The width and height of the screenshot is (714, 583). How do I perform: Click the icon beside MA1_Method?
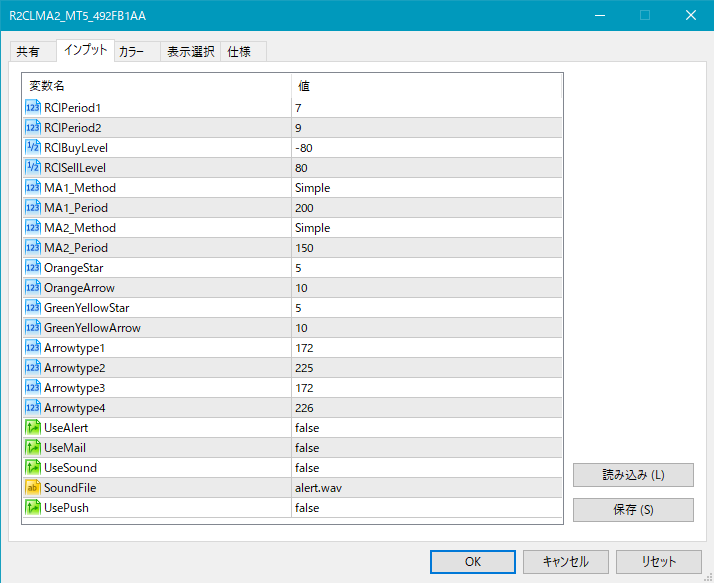pos(33,188)
